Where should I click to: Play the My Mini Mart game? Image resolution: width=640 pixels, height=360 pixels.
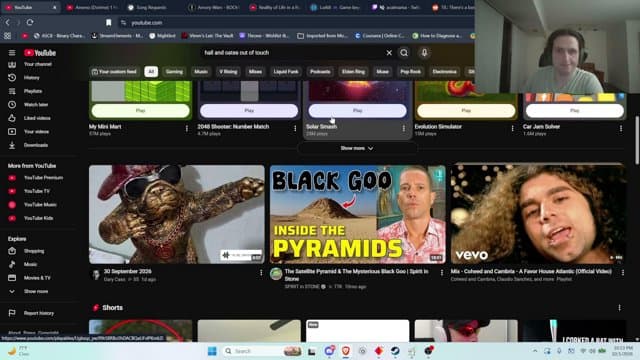(140, 111)
